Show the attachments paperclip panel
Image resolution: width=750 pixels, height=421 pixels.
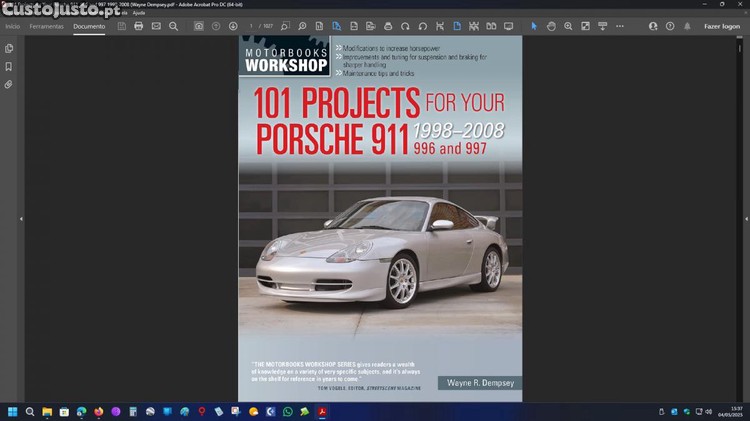(9, 85)
